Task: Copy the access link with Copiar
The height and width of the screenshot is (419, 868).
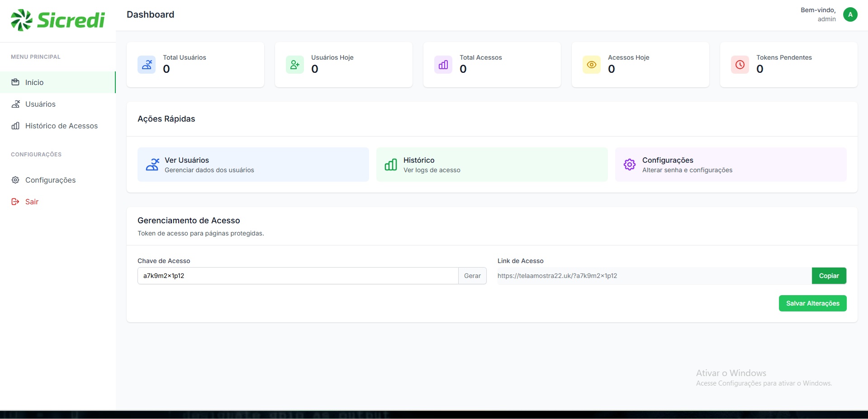Action: coord(829,276)
